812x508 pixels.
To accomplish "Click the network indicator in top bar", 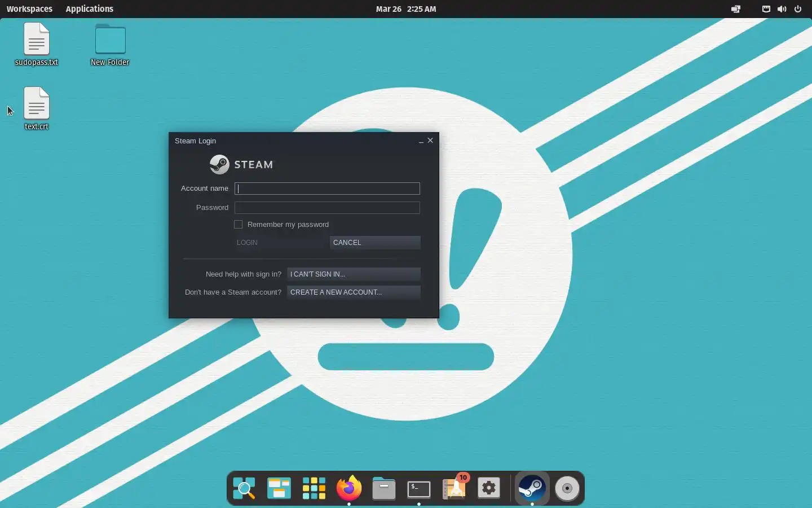I will [x=766, y=9].
